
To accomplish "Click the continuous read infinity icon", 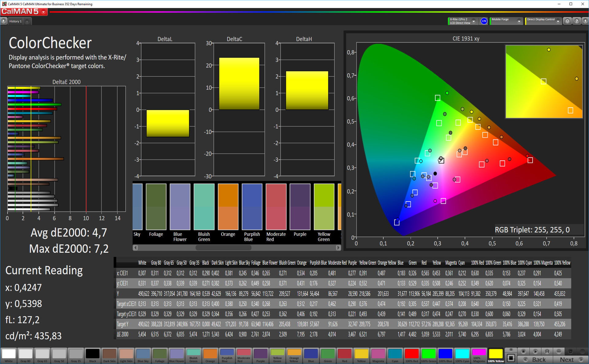I will pyautogui.click(x=559, y=351).
